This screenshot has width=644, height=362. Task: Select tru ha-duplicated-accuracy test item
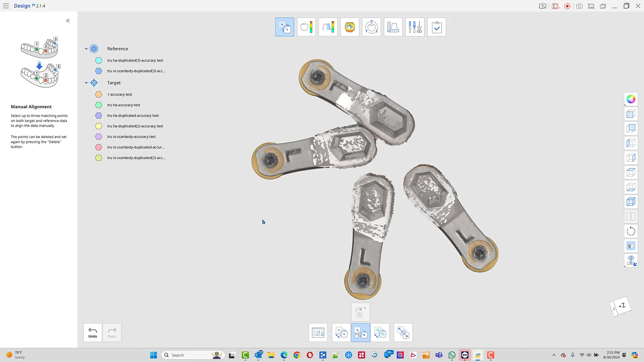click(133, 115)
